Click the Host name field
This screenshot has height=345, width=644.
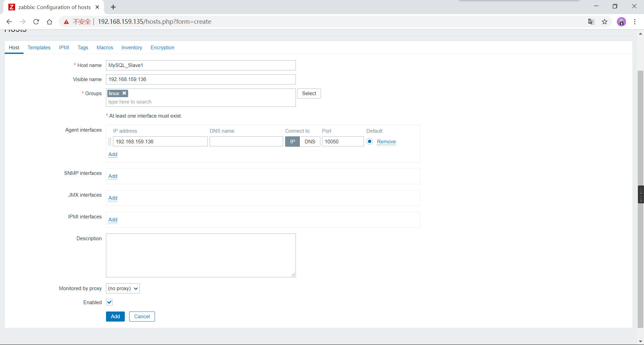pos(201,65)
